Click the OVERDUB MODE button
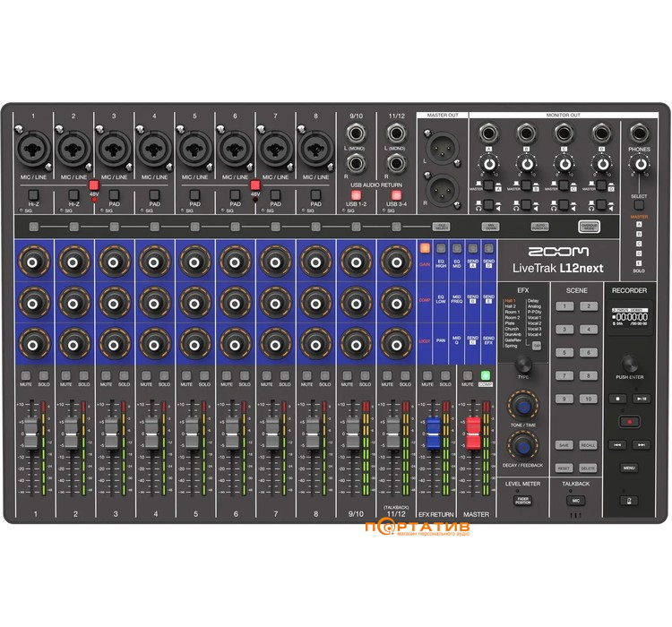The image size is (672, 627). (x=590, y=227)
